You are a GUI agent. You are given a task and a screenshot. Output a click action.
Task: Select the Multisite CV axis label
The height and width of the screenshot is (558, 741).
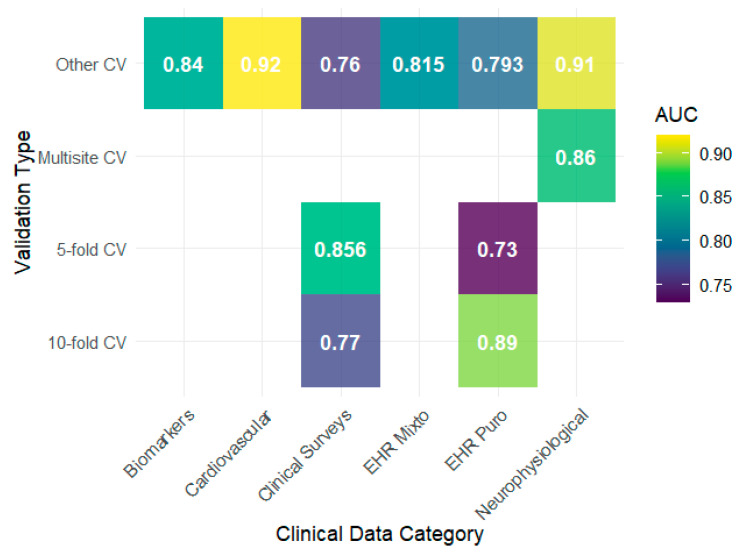click(82, 157)
